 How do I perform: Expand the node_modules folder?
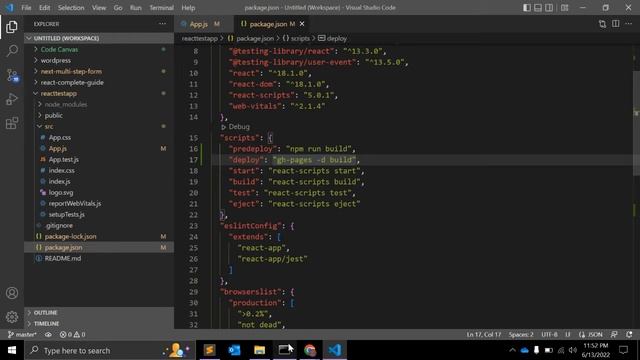coord(65,104)
